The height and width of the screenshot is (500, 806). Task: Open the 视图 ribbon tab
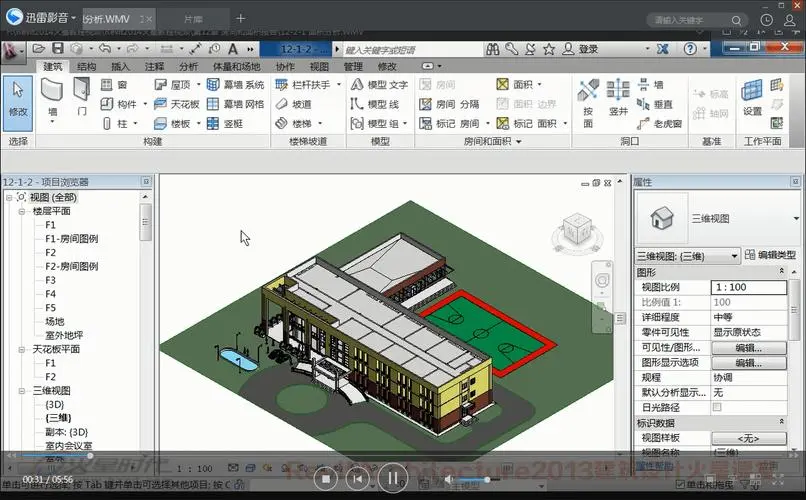pyautogui.click(x=319, y=66)
